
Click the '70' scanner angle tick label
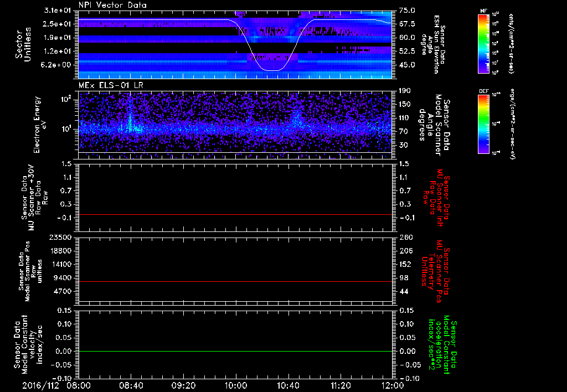pyautogui.click(x=404, y=132)
